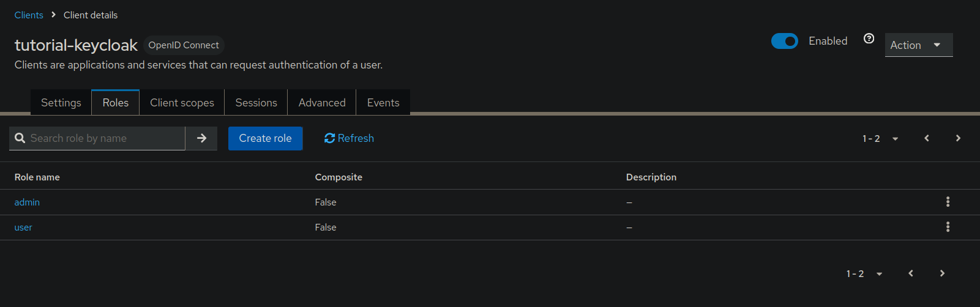Image resolution: width=980 pixels, height=307 pixels.
Task: Click the False value in admin row
Action: tap(326, 202)
